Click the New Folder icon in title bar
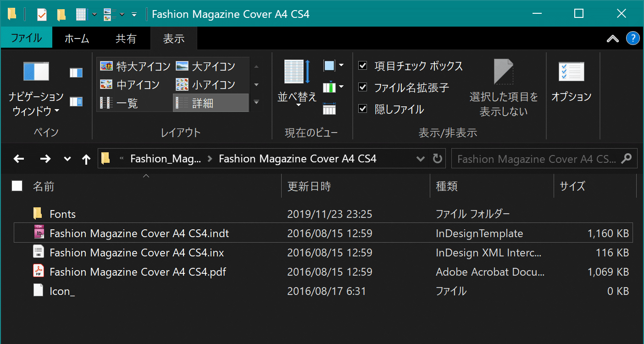The image size is (644, 344). coord(61,15)
